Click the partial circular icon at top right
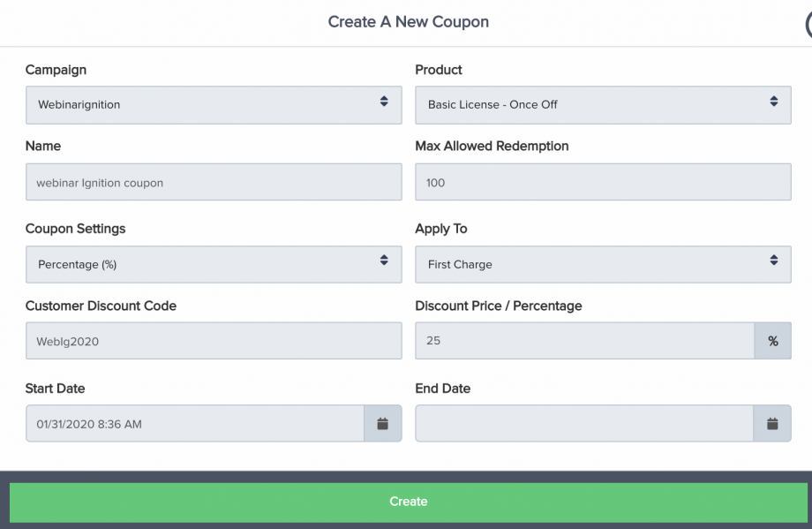812x529 pixels. click(x=808, y=25)
